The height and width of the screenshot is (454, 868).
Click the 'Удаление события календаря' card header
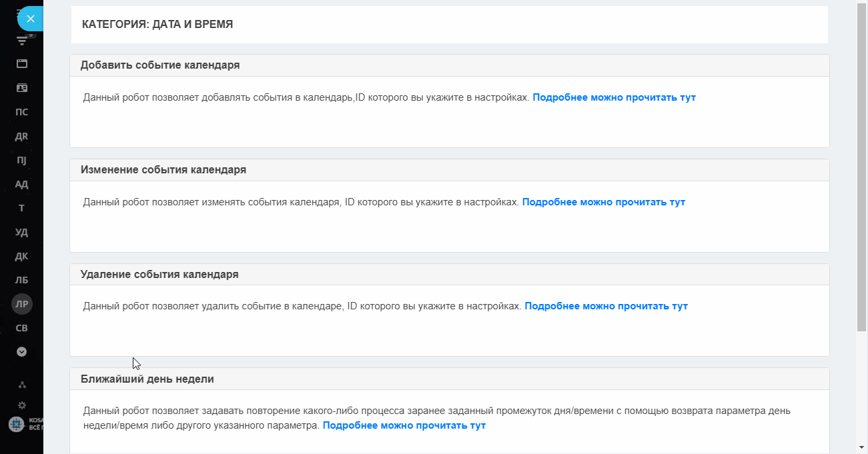pos(450,275)
